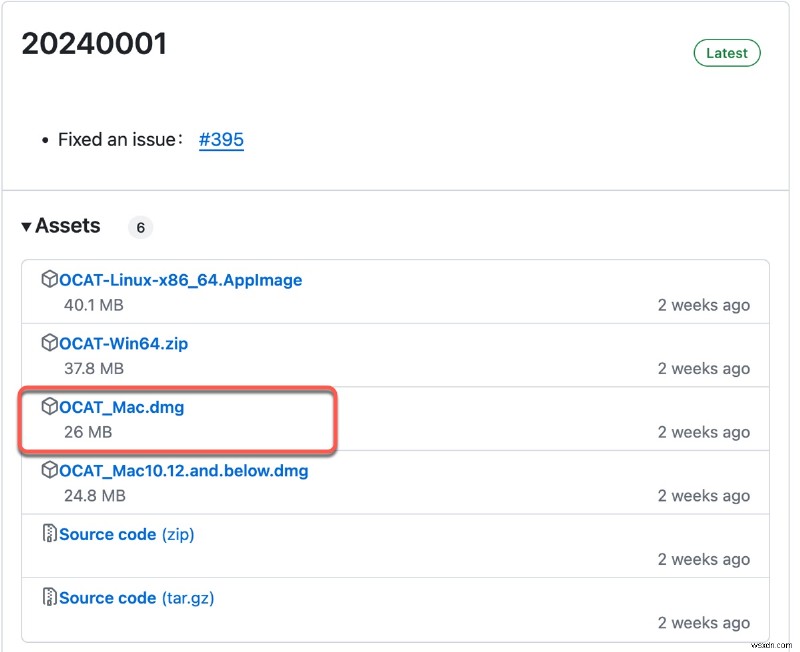Click '2 weeks ago' in OCAT-Linux row
This screenshot has width=800, height=652.
click(704, 305)
